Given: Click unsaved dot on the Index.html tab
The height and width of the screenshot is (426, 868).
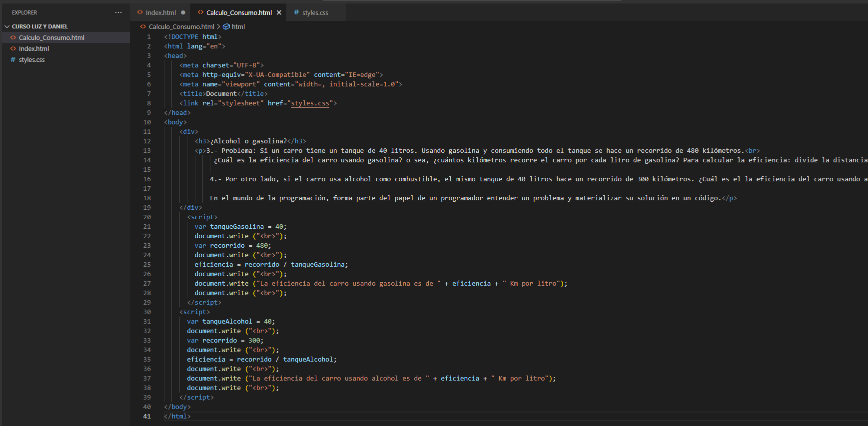Looking at the screenshot, I should coord(183,12).
